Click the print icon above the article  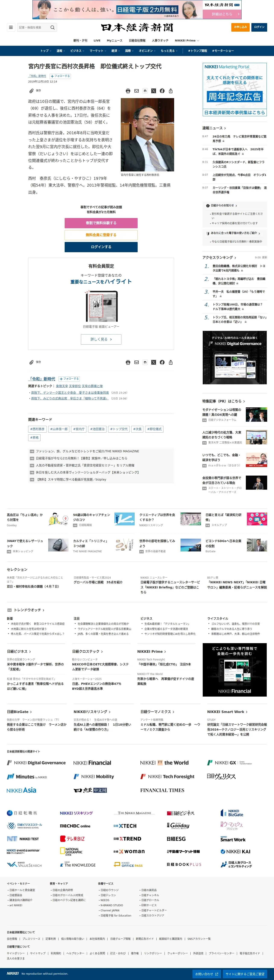(128, 91)
